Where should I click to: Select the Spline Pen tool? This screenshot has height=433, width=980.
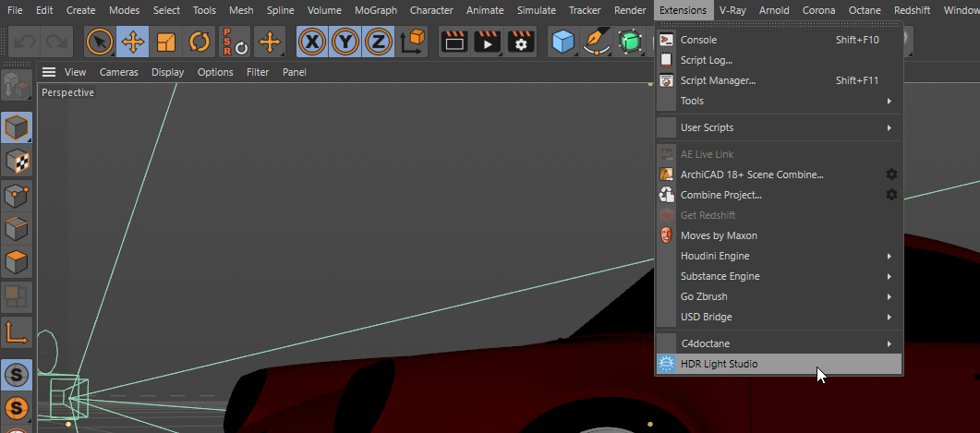(597, 42)
